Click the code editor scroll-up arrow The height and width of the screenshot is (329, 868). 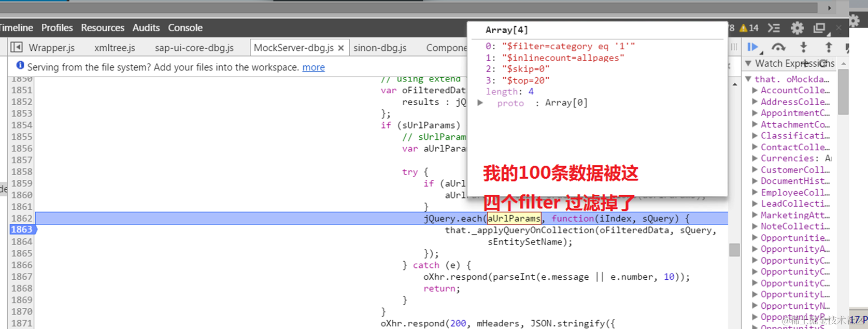(x=735, y=84)
